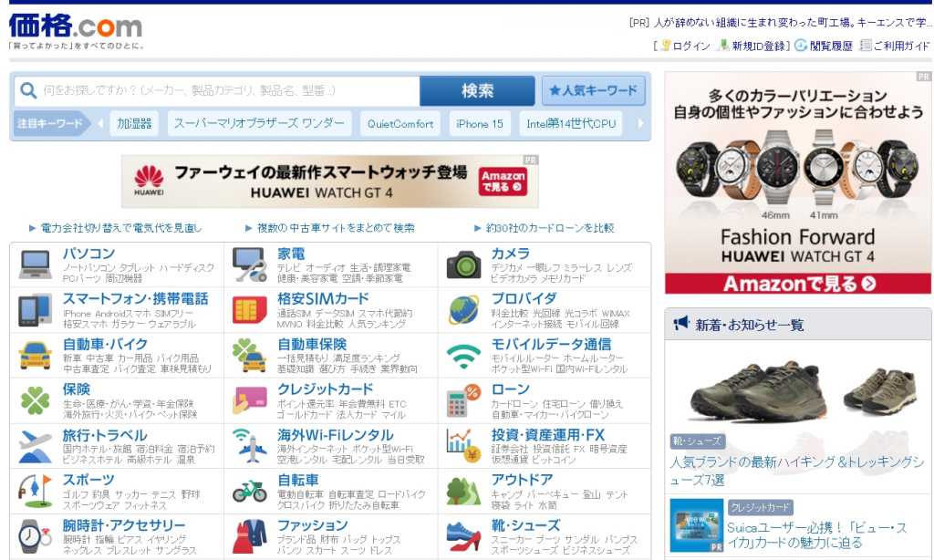Select the iPhone 15 keyword tag
The width and height of the screenshot is (934, 560).
tap(480, 124)
